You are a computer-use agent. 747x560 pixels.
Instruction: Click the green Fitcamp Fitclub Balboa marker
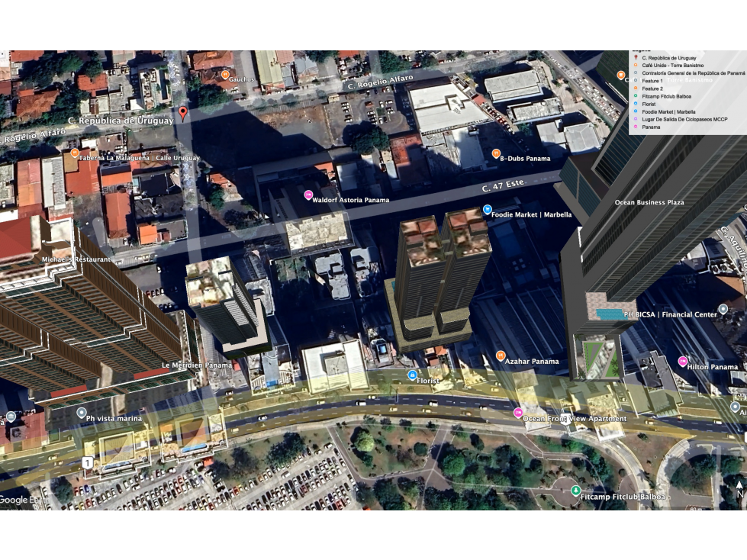575,490
